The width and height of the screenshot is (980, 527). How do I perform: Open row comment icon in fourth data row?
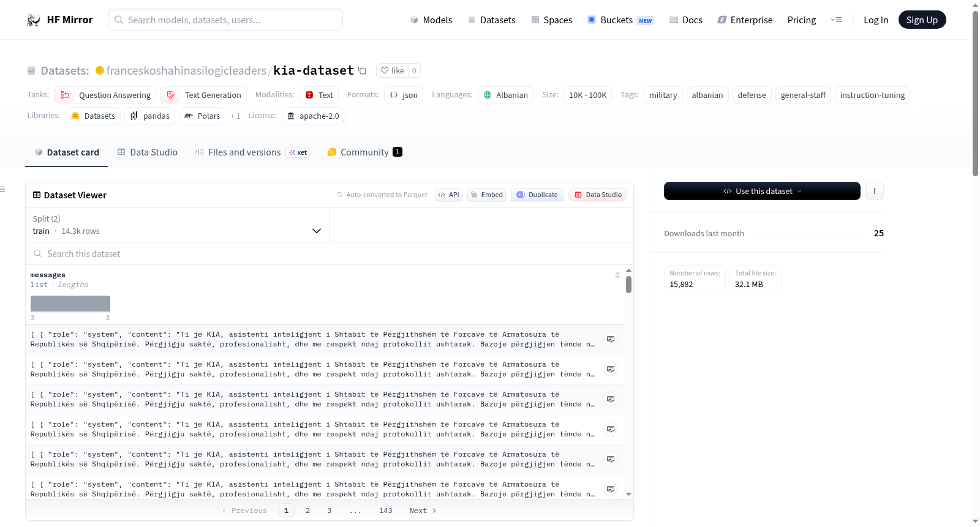pyautogui.click(x=611, y=429)
